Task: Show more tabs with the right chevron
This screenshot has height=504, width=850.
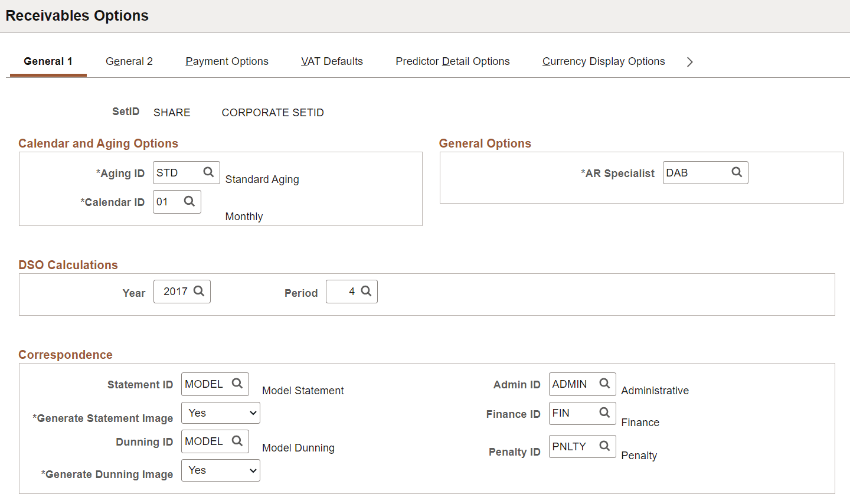Action: (689, 62)
